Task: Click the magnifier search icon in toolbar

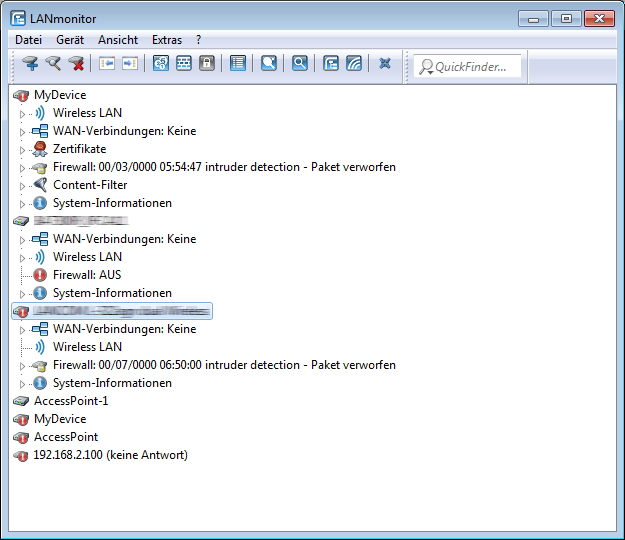Action: (299, 63)
